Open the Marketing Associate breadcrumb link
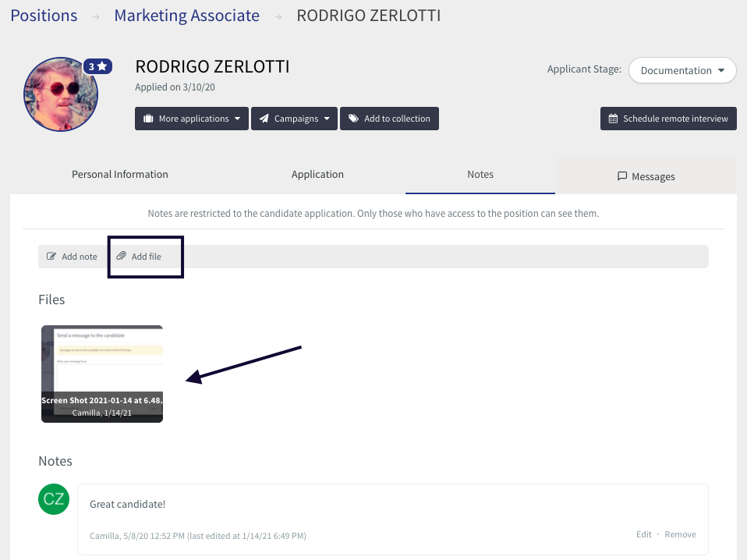This screenshot has width=747, height=560. [186, 16]
